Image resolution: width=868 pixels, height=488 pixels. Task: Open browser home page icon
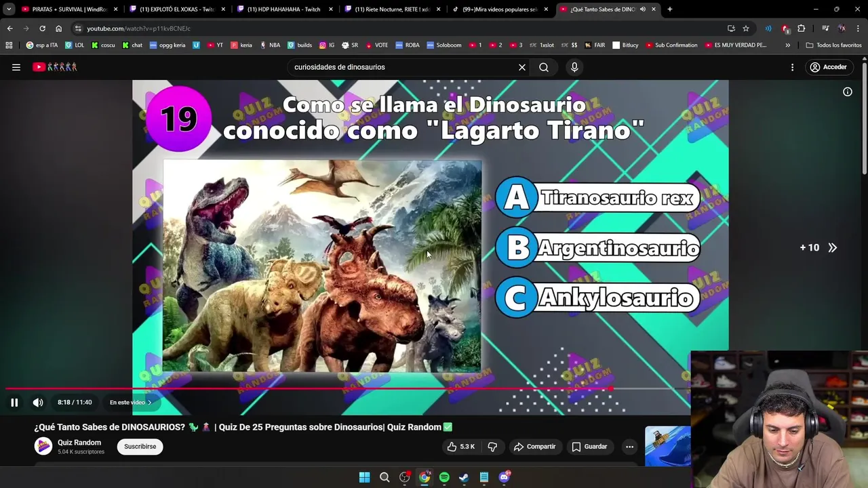58,28
